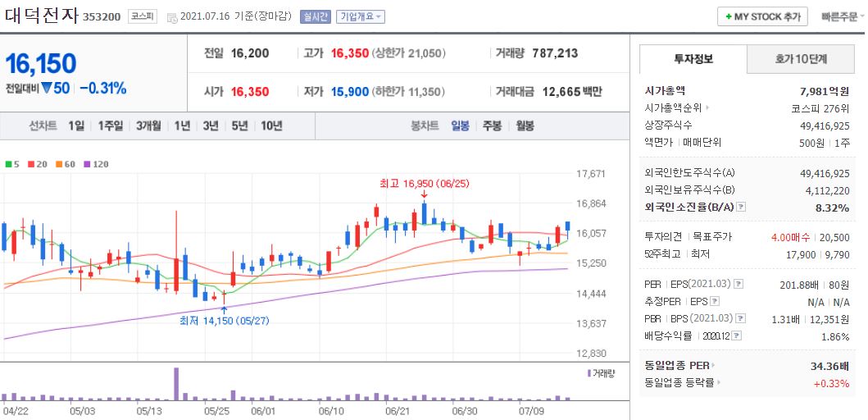Image resolution: width=868 pixels, height=420 pixels.
Task: Click the 상한가 21,050 text
Action: pos(408,53)
